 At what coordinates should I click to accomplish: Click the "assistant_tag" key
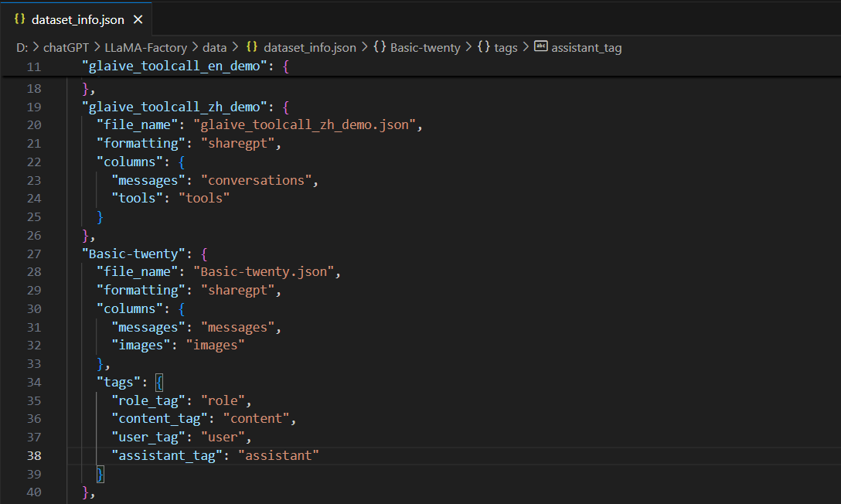(167, 456)
